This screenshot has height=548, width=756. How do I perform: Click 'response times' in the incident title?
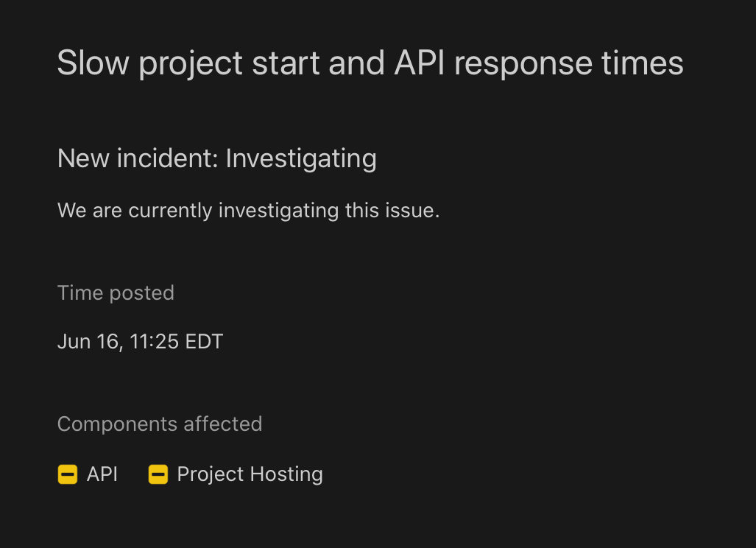point(569,64)
